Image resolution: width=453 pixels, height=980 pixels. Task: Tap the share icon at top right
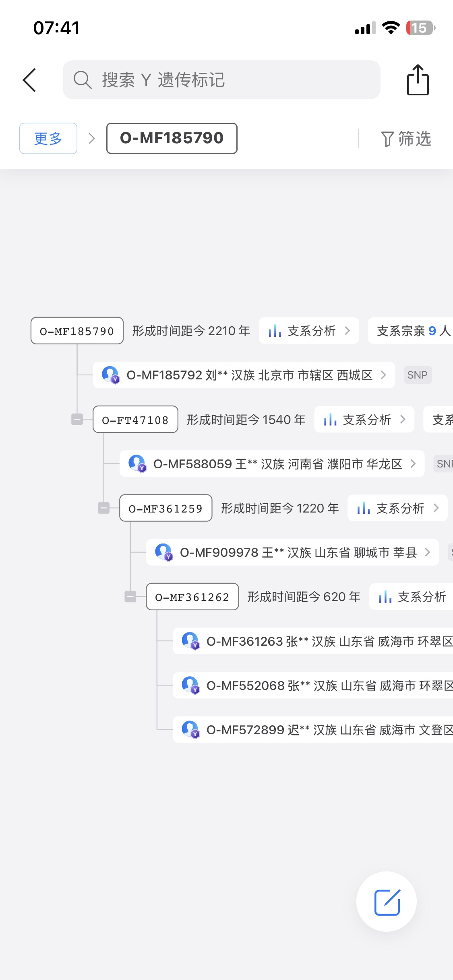click(418, 80)
